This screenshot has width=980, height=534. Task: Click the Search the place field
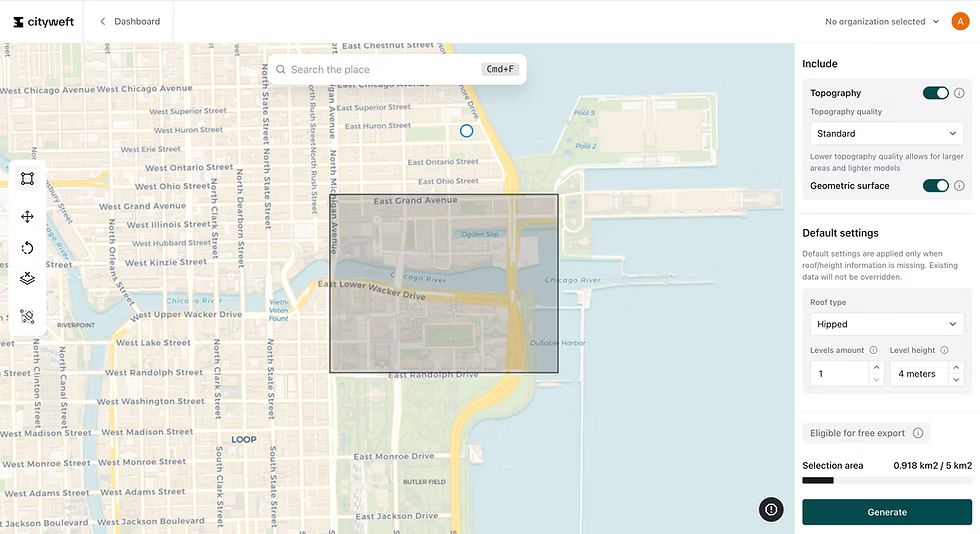coord(380,69)
